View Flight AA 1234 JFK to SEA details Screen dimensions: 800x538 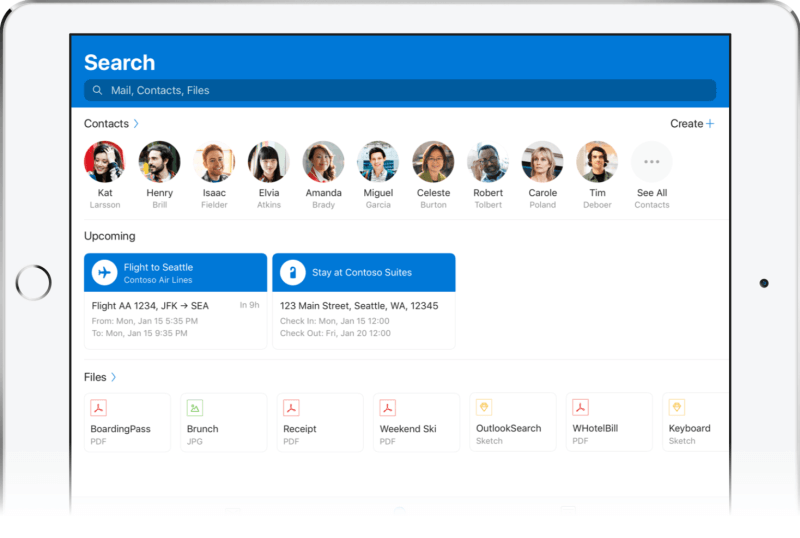150,306
